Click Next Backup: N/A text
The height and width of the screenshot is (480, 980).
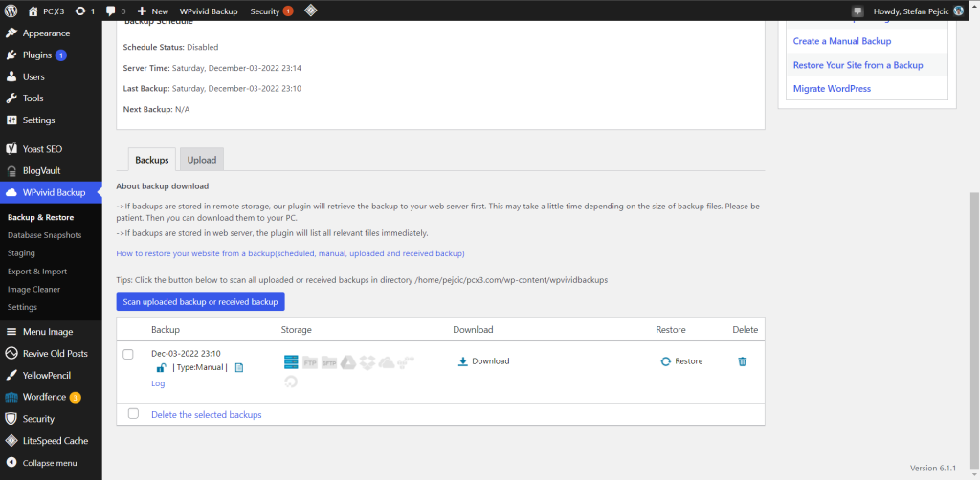(x=156, y=109)
